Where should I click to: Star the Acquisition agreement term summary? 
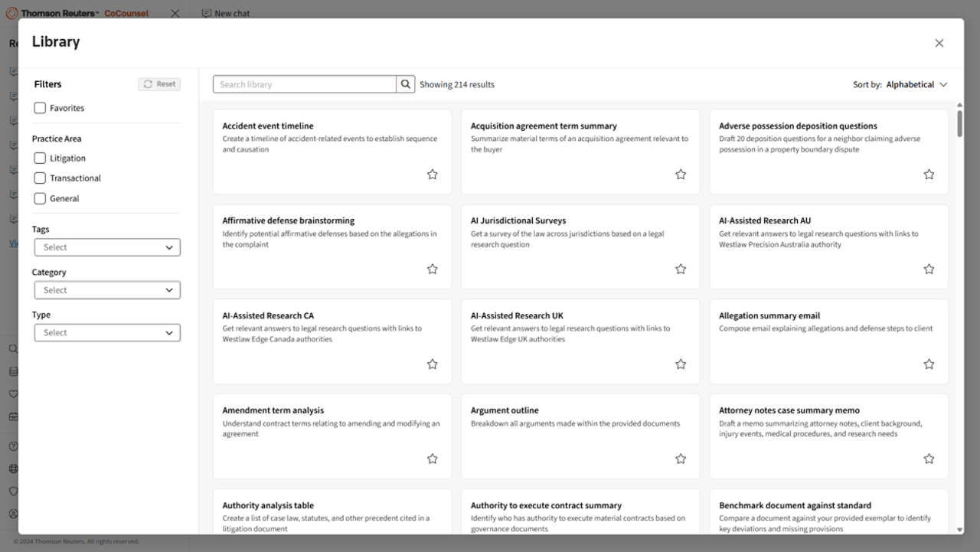680,175
